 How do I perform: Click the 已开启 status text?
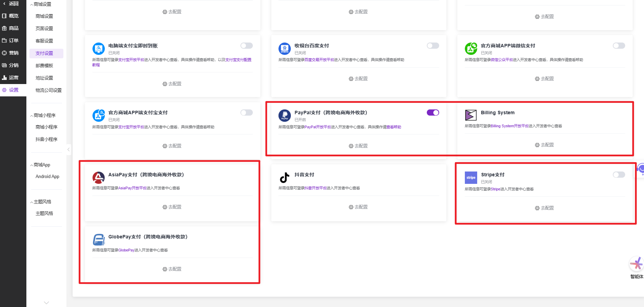300,120
